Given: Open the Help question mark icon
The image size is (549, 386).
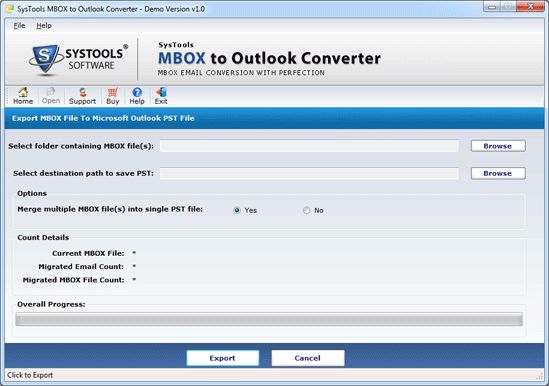Looking at the screenshot, I should click(x=137, y=96).
